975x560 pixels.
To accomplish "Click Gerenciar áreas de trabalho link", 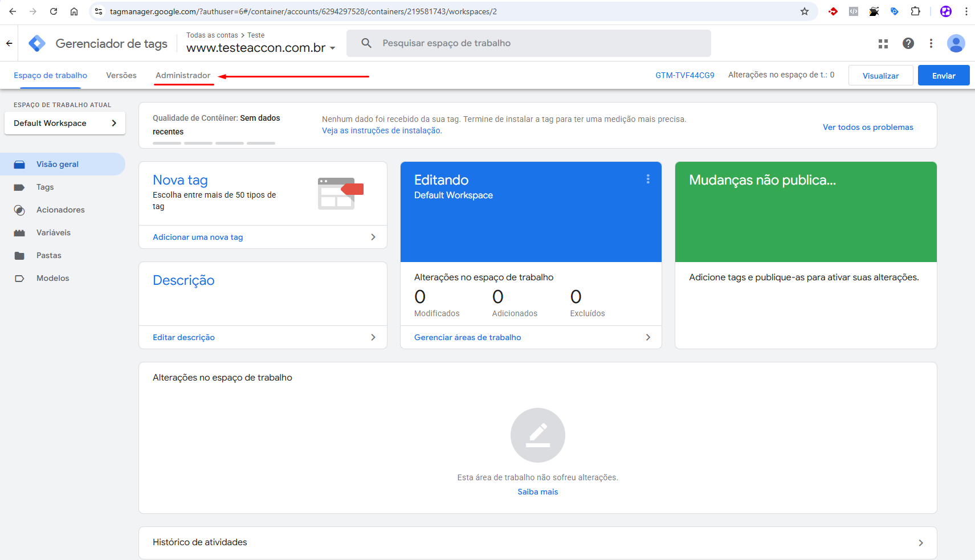I will pos(468,337).
